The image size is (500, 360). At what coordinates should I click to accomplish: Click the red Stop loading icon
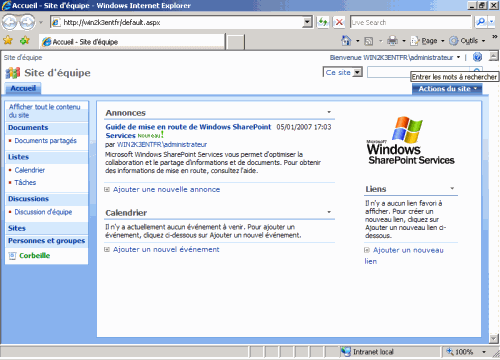coord(339,22)
